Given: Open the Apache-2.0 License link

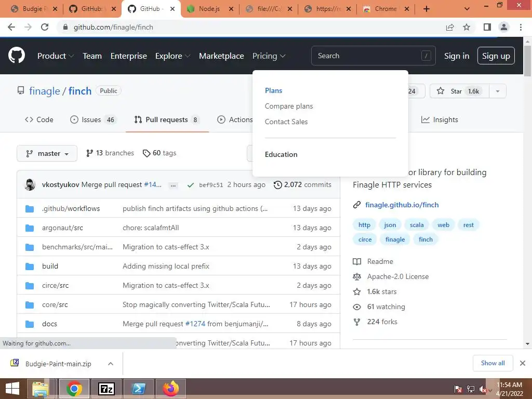Looking at the screenshot, I should pos(397,276).
